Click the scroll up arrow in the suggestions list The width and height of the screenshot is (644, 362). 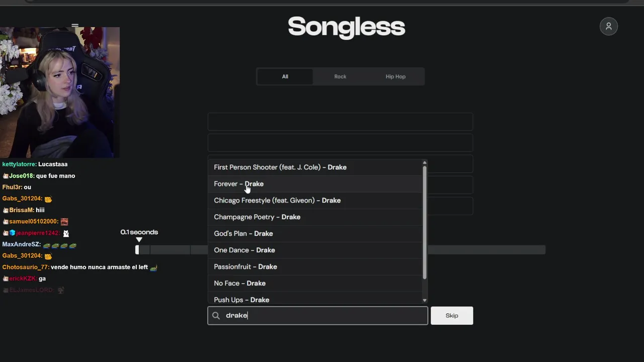(x=425, y=162)
